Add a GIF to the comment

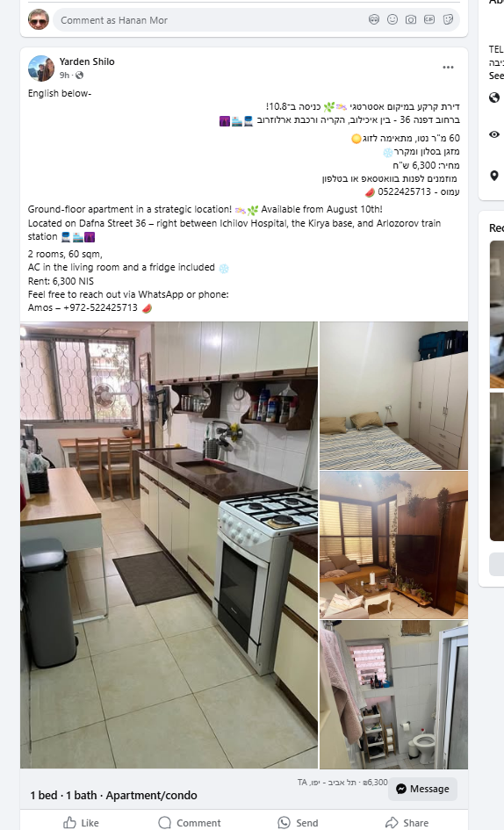(x=429, y=20)
